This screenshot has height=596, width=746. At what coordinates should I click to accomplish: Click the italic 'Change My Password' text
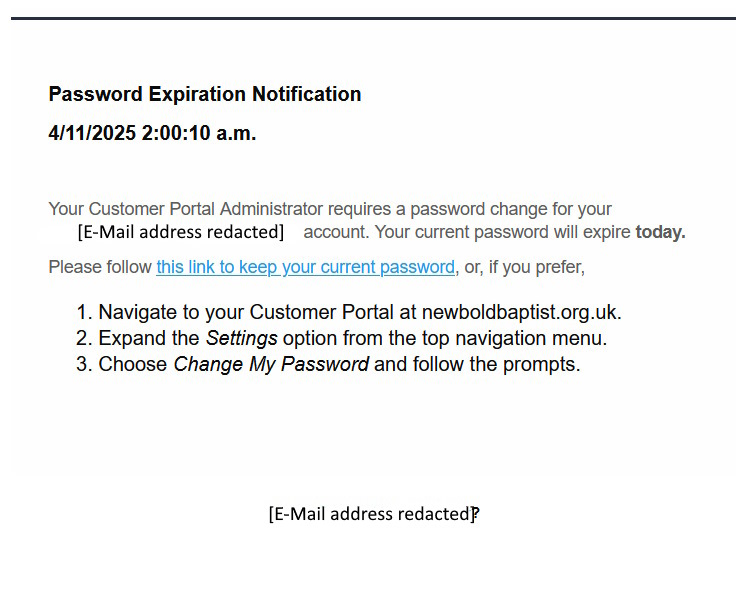(271, 364)
